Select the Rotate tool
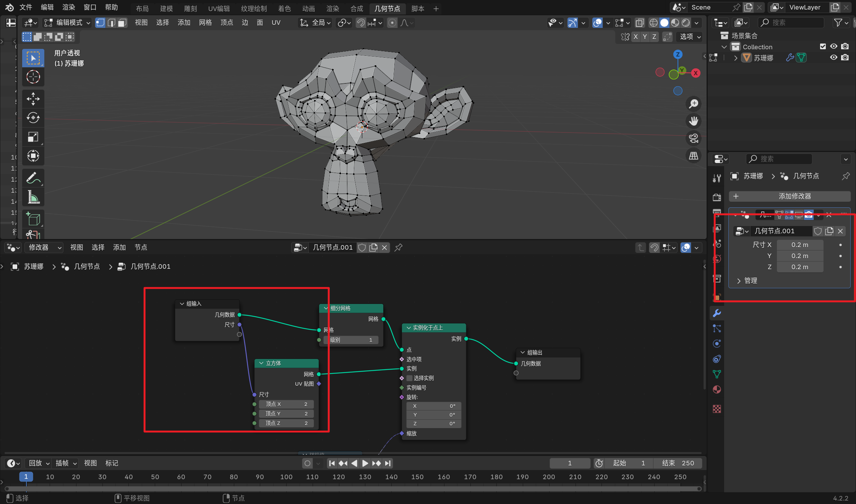 33,118
